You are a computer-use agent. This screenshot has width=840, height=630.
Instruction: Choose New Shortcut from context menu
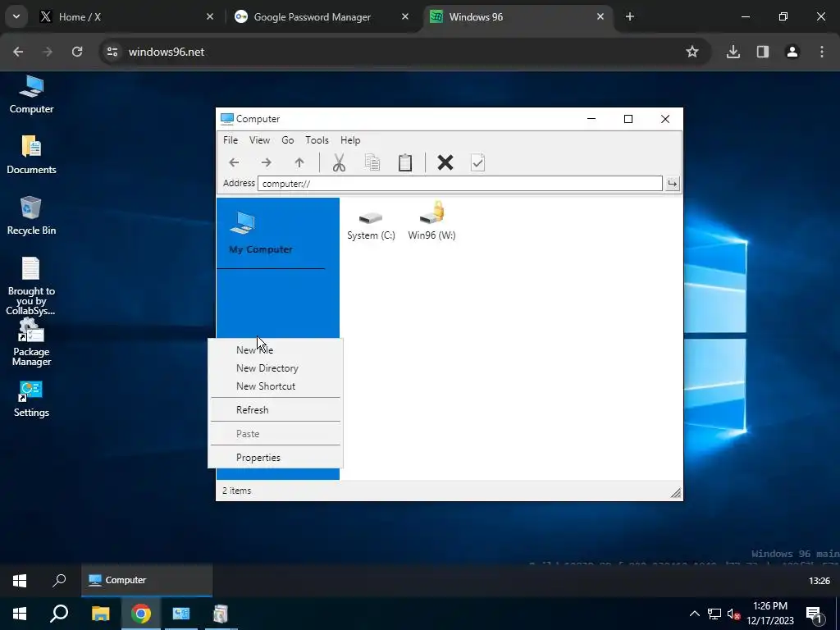click(276, 386)
